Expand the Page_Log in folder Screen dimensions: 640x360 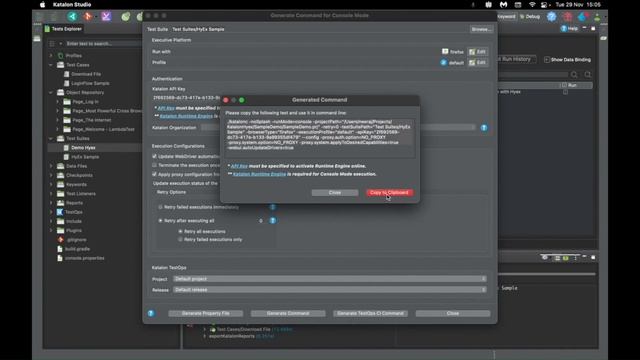coord(58,102)
